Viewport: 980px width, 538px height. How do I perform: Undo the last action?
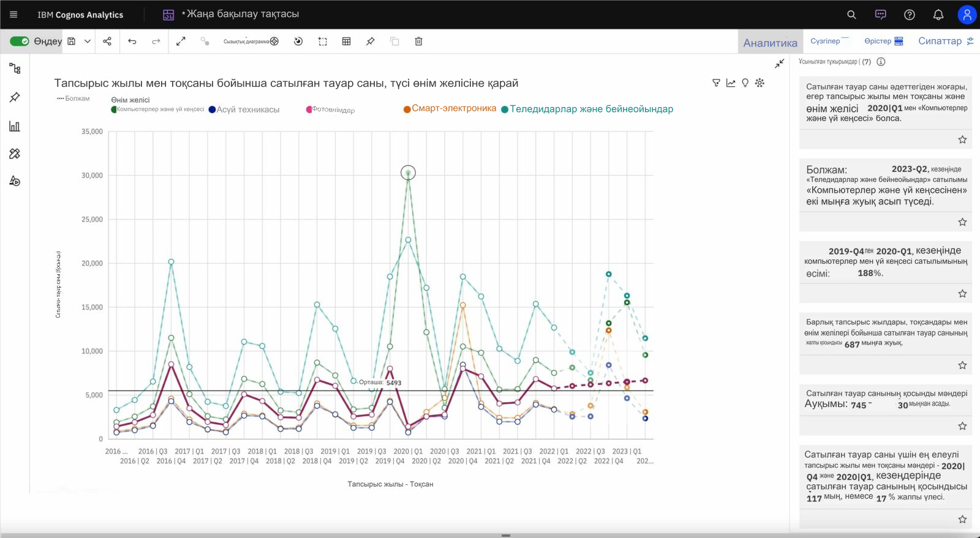(132, 41)
